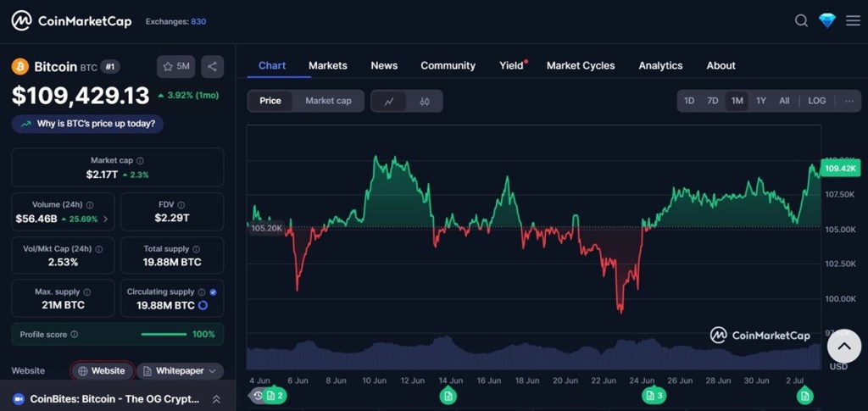The image size is (868, 411).
Task: Click the 105.20K baseline price label
Action: 267,228
